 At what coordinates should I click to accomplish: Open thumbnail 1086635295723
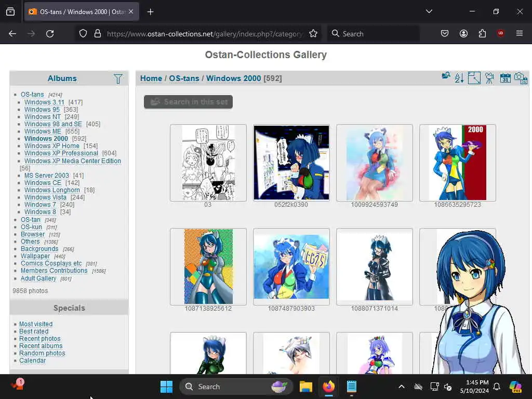click(457, 163)
